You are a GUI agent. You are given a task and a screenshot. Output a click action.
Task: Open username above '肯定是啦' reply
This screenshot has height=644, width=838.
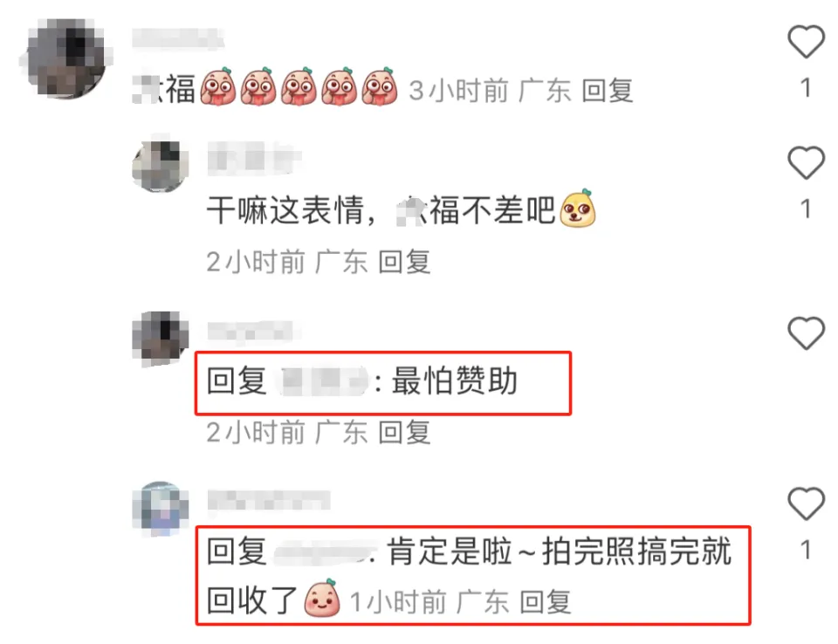pyautogui.click(x=269, y=501)
